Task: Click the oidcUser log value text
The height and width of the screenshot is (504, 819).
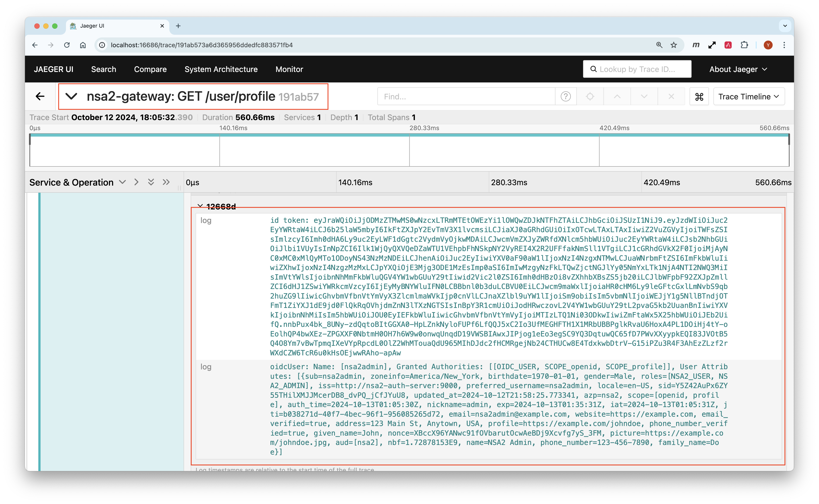Action: 499,409
